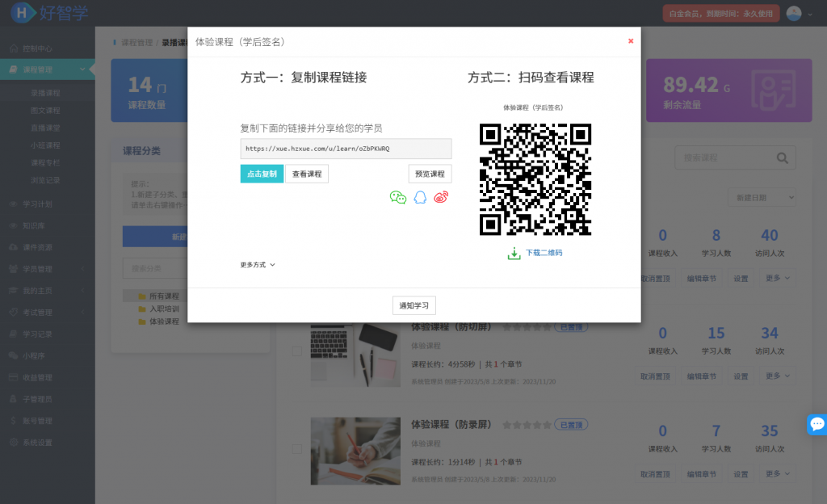Click the download QR code icon

pyautogui.click(x=514, y=253)
